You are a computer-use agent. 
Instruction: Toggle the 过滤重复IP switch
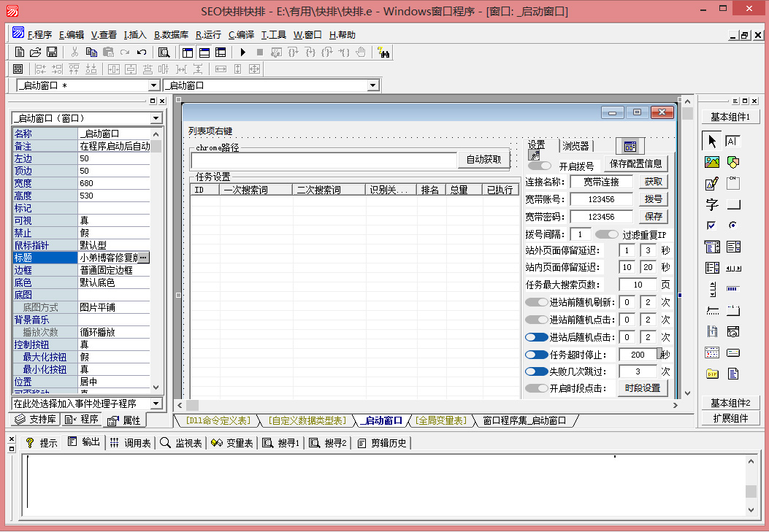click(x=607, y=234)
